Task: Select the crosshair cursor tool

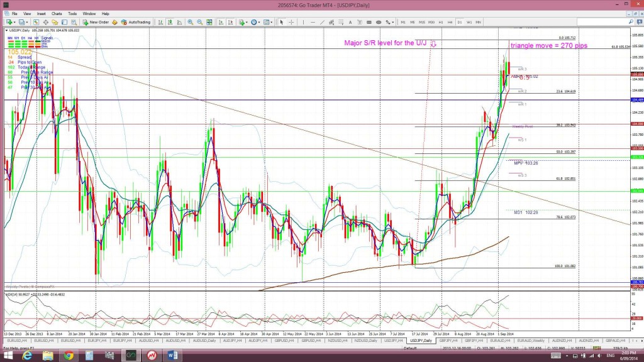Action: click(291, 22)
